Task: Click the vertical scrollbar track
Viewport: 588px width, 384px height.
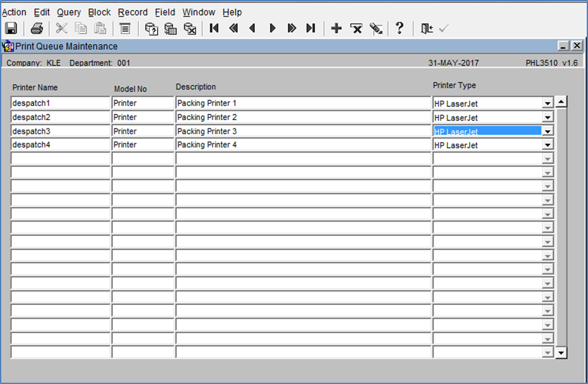Action: (x=561, y=227)
